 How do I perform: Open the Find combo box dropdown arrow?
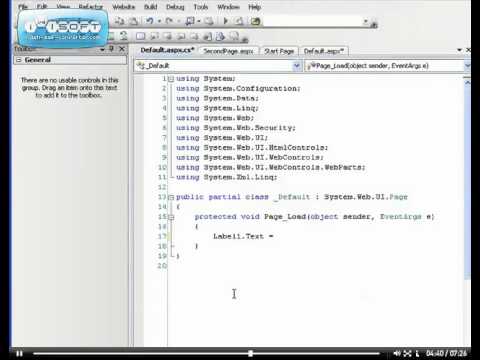coord(366,21)
